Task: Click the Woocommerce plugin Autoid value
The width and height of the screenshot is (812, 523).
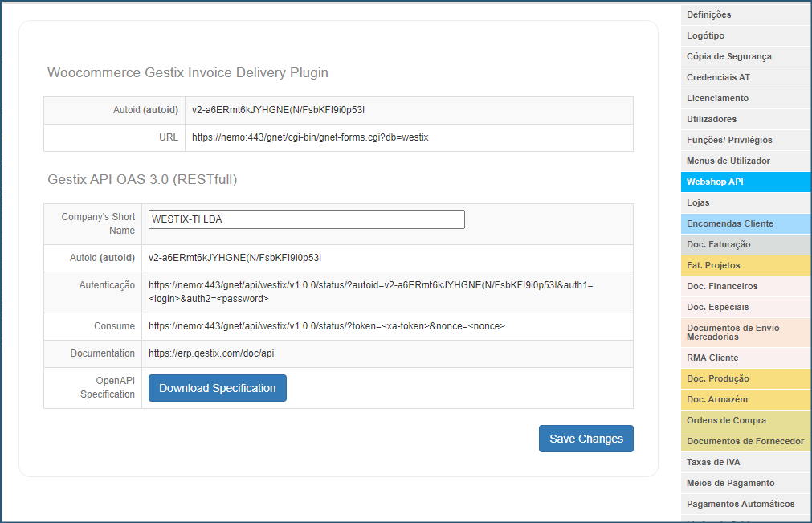Action: 278,110
